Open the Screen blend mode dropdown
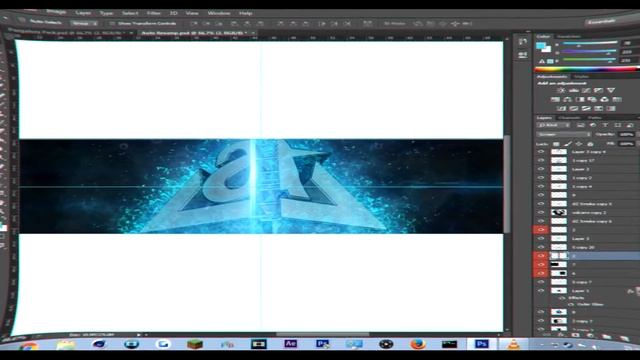The height and width of the screenshot is (360, 640). tap(564, 134)
